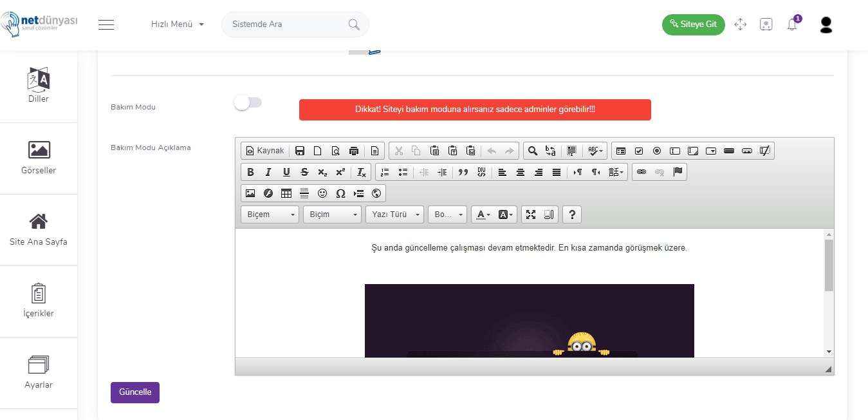Viewport: 868px width, 420px height.
Task: Click the editor Find magnifier icon
Action: point(533,151)
